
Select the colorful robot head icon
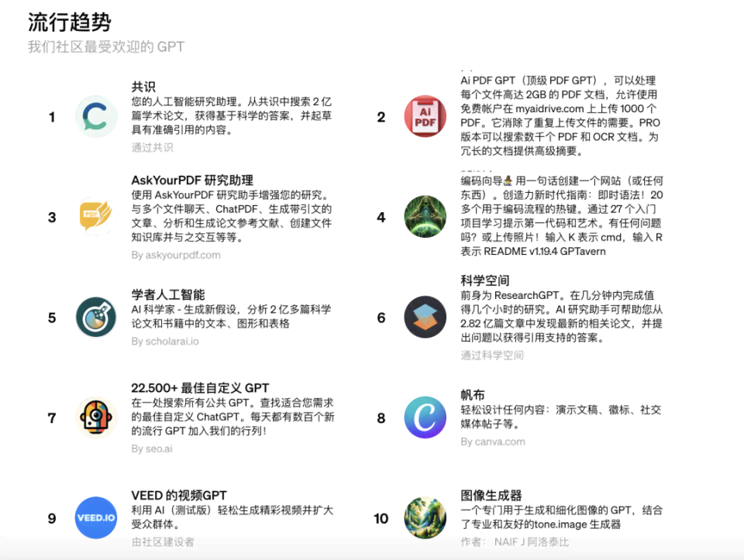pos(96,417)
